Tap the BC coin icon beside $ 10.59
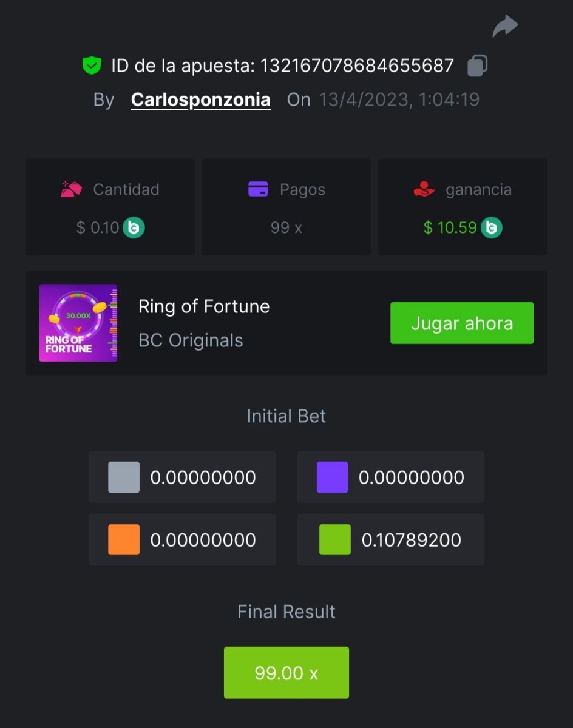 (492, 227)
